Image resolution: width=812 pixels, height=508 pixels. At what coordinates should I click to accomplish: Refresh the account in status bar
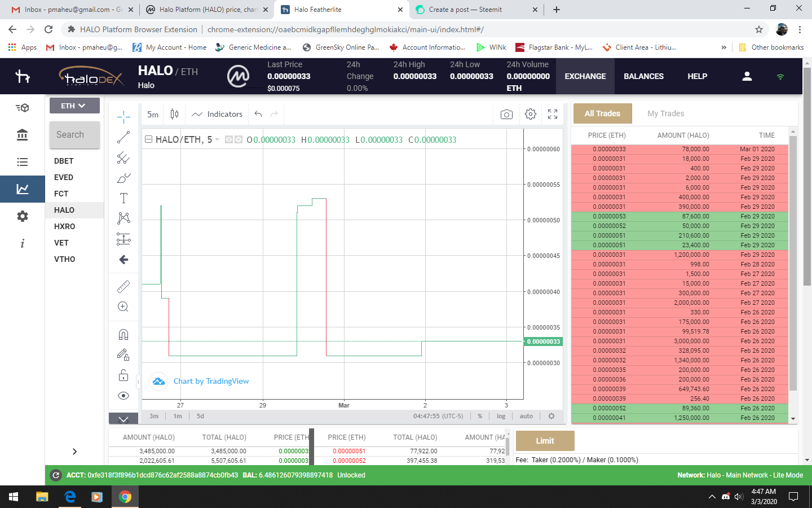click(56, 475)
